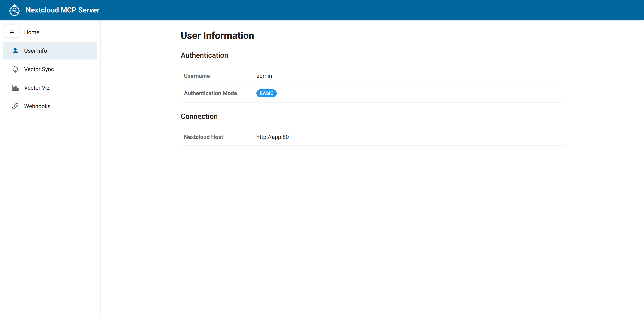Click the Username label
The height and width of the screenshot is (314, 644).
(x=197, y=76)
